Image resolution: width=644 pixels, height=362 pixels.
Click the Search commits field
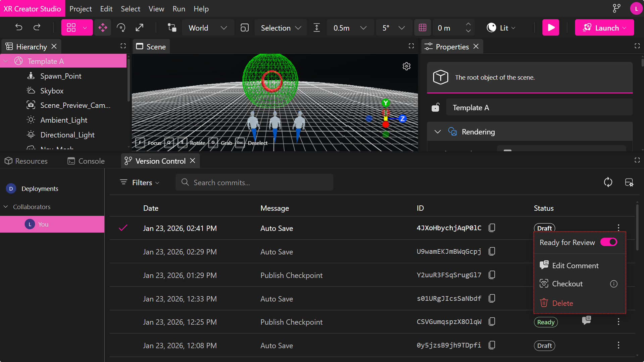pos(254,183)
